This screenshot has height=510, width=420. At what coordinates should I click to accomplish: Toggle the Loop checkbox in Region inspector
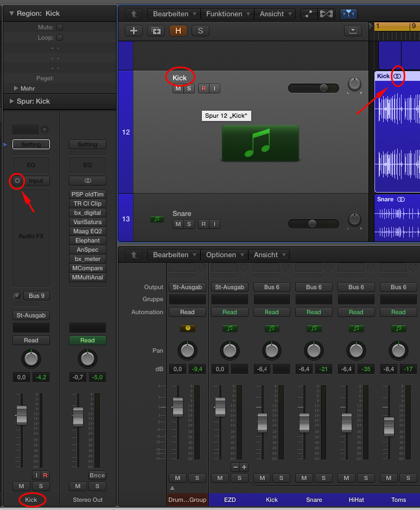click(x=60, y=37)
